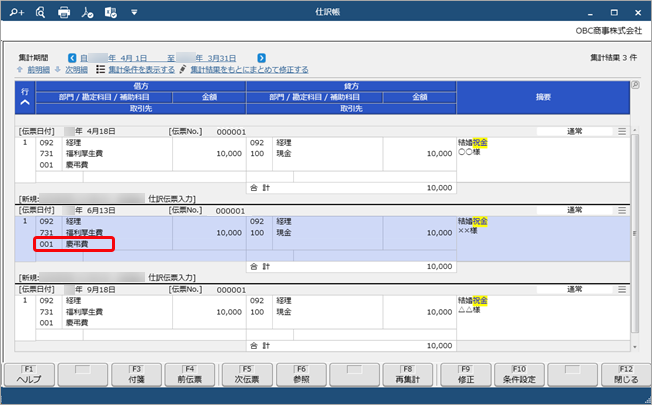Click the period end date 3月31日
This screenshot has width=652, height=405.
222,58
